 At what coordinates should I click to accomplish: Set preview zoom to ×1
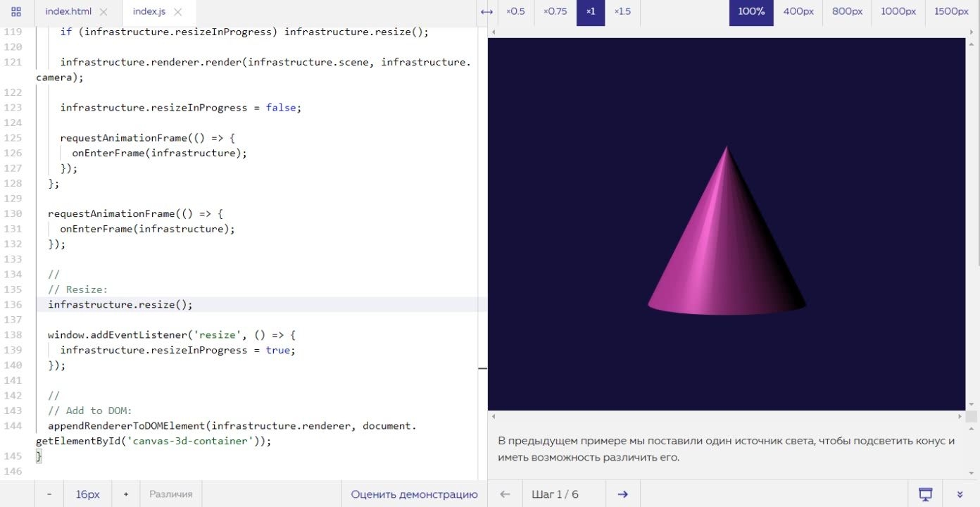(x=591, y=12)
